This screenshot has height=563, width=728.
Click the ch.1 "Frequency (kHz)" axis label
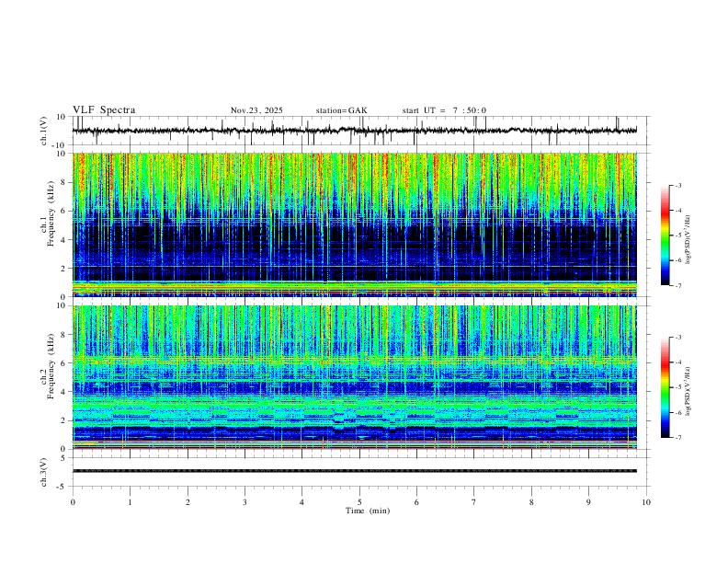[x=51, y=214]
